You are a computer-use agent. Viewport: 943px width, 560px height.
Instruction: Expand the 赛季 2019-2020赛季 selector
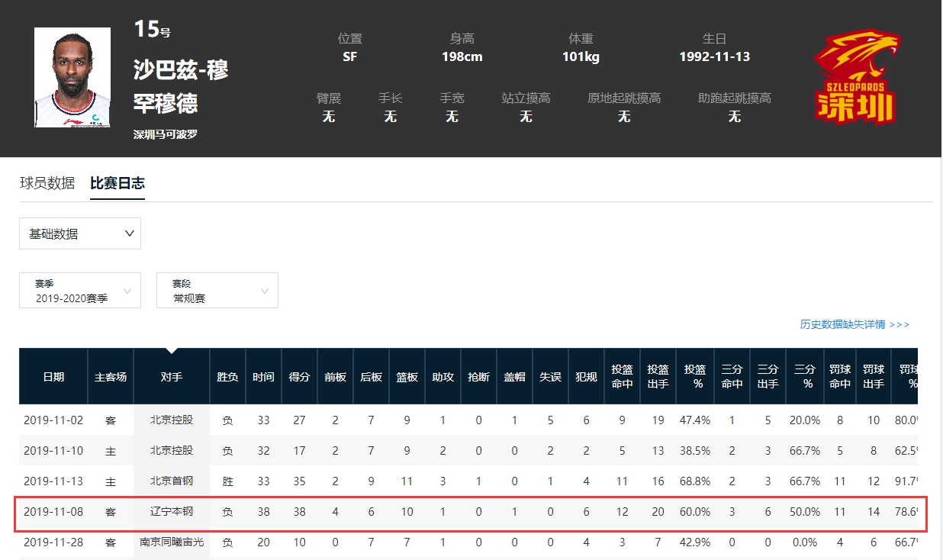(80, 291)
